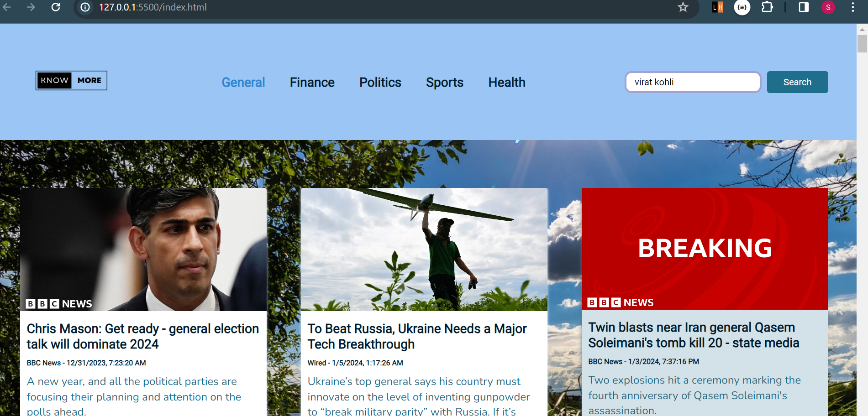Go to the Sports category
This screenshot has width=868, height=416.
[445, 82]
